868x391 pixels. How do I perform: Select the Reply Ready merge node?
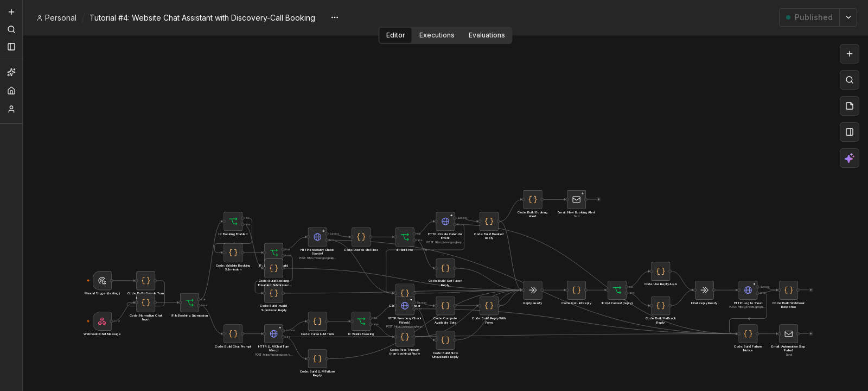533,291
